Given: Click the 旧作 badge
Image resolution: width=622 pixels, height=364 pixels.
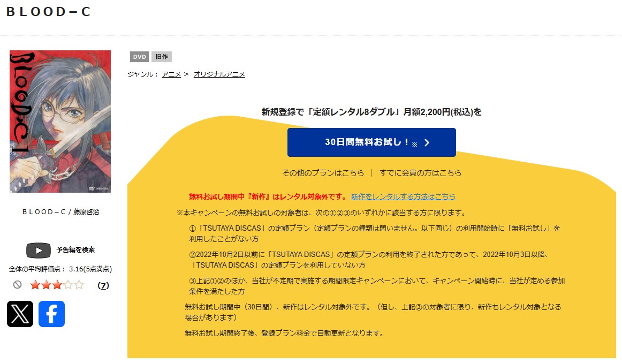Looking at the screenshot, I should (x=162, y=57).
